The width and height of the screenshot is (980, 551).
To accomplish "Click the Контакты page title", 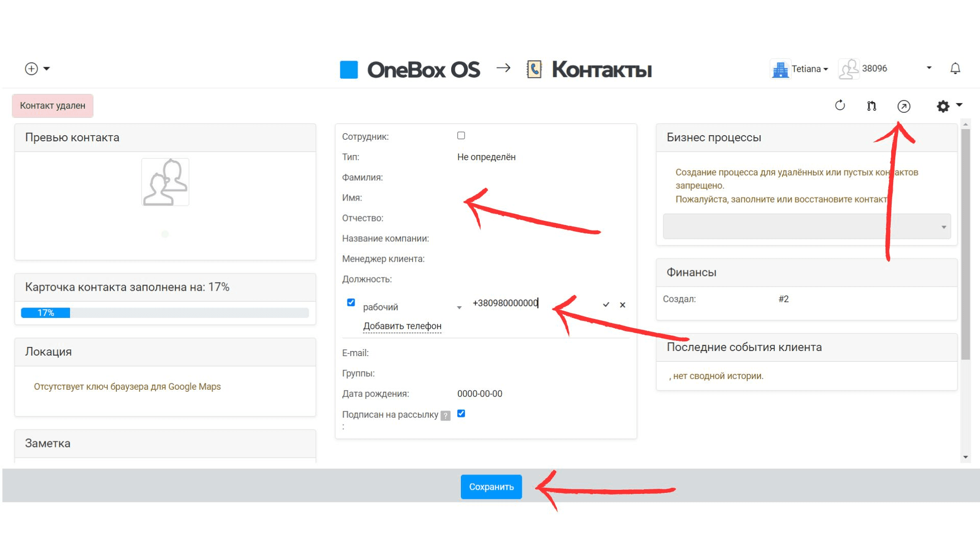I will 602,69.
